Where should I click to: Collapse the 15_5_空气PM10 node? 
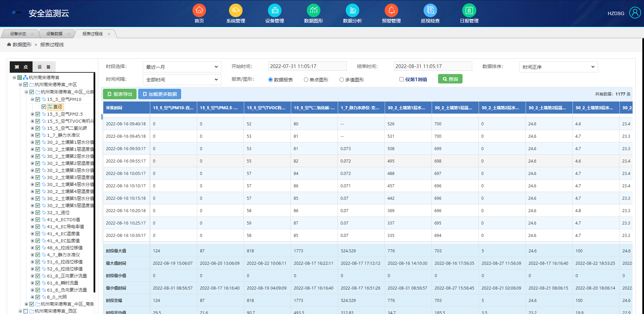33,100
